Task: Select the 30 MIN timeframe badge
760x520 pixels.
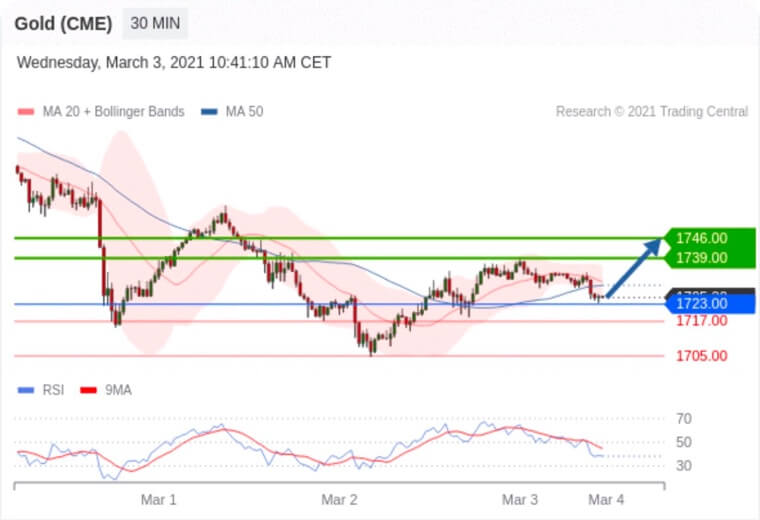Action: [155, 23]
